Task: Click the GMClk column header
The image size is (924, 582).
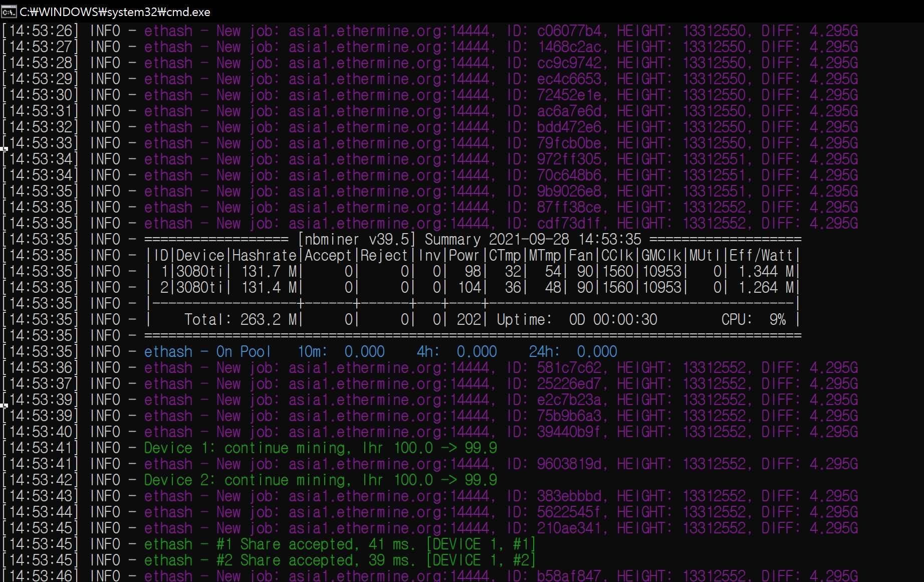Action: (661, 256)
